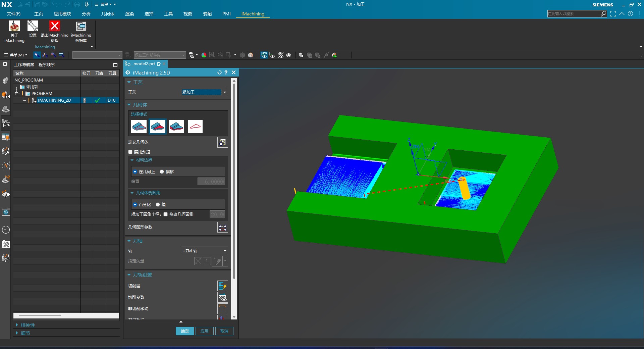Enable disable-preview (禁用预览) checkbox
Image resolution: width=644 pixels, height=349 pixels.
(130, 152)
